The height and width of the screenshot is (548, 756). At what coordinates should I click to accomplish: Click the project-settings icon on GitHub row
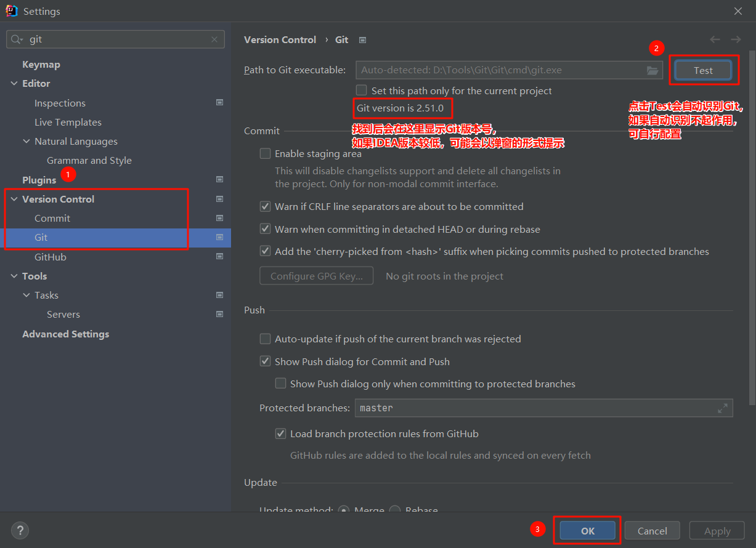pyautogui.click(x=219, y=256)
